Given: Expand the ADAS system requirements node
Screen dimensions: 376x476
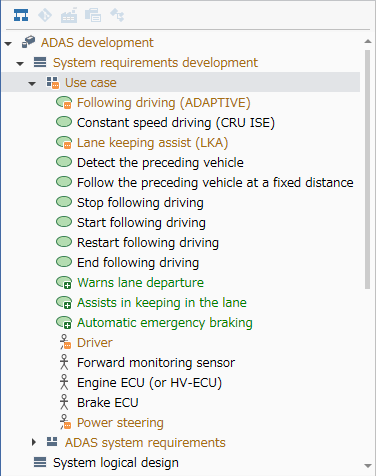Looking at the screenshot, I should [33, 442].
